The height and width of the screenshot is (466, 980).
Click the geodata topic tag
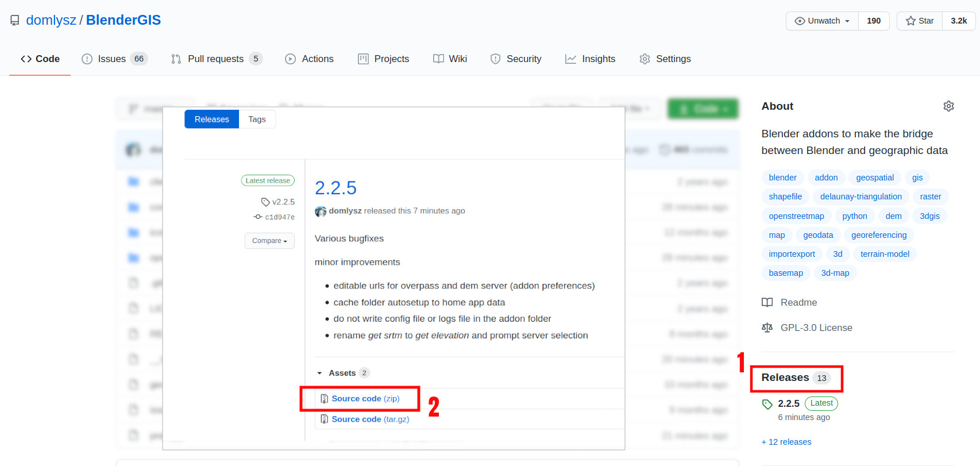(818, 235)
